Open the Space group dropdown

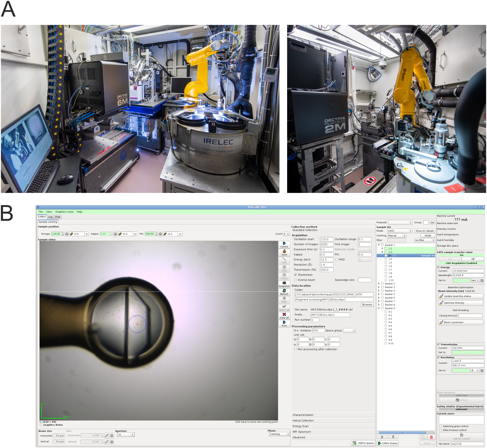click(x=349, y=330)
